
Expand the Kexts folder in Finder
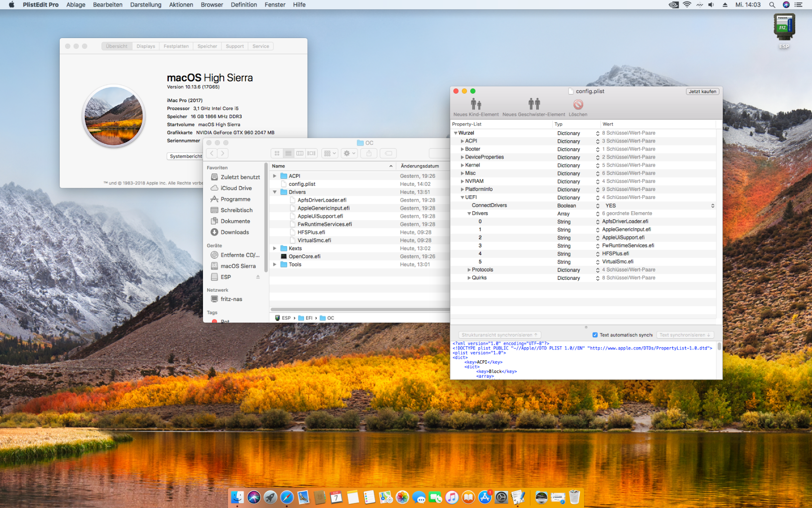point(275,248)
